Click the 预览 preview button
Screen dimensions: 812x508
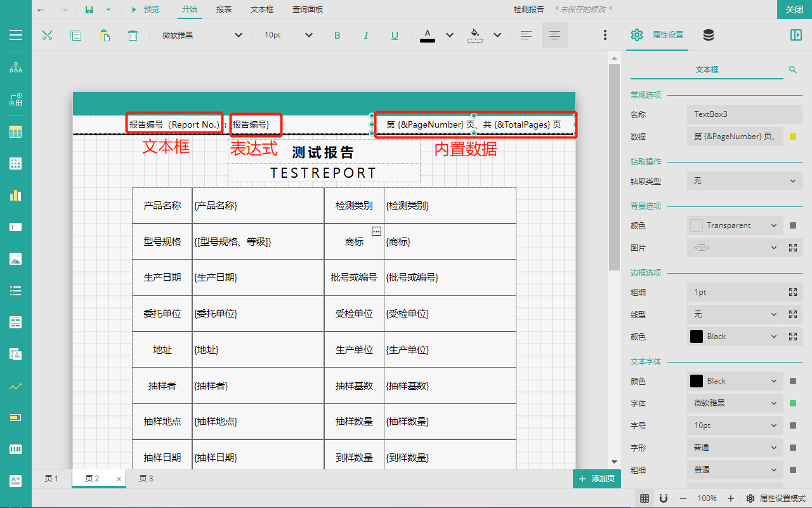[x=145, y=10]
